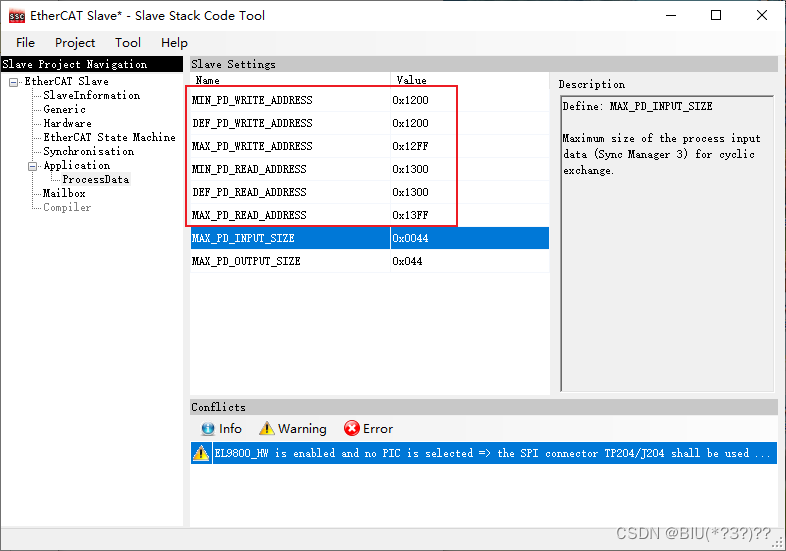This screenshot has width=786, height=551.
Task: Select EtherCAT Slave root tree item
Action: coord(66,81)
